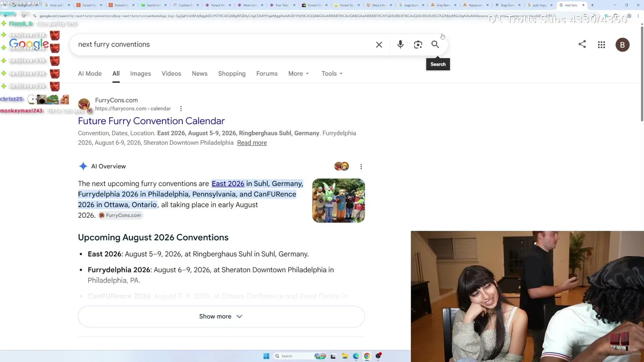Open the Tools dropdown
The image size is (644, 362).
pos(332,73)
